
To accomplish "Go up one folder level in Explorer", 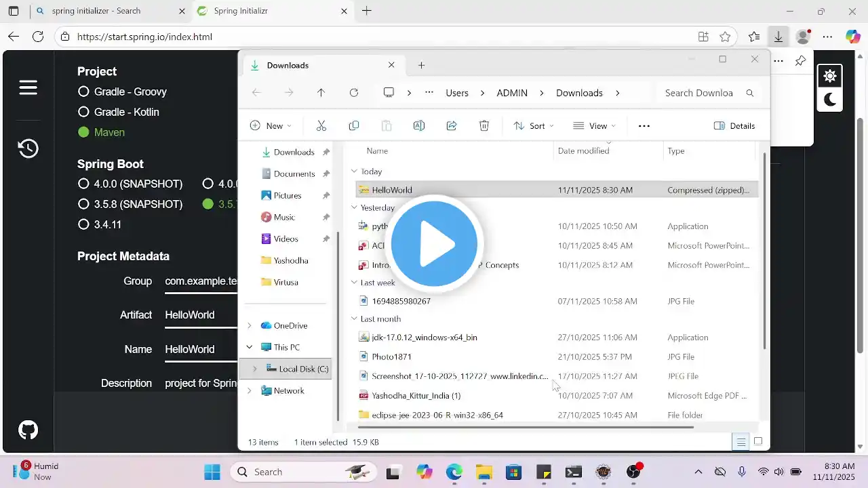I will 321,93.
